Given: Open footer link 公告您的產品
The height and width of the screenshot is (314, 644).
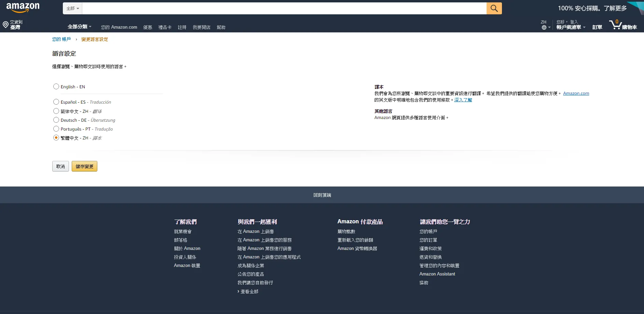Looking at the screenshot, I should 251,274.
